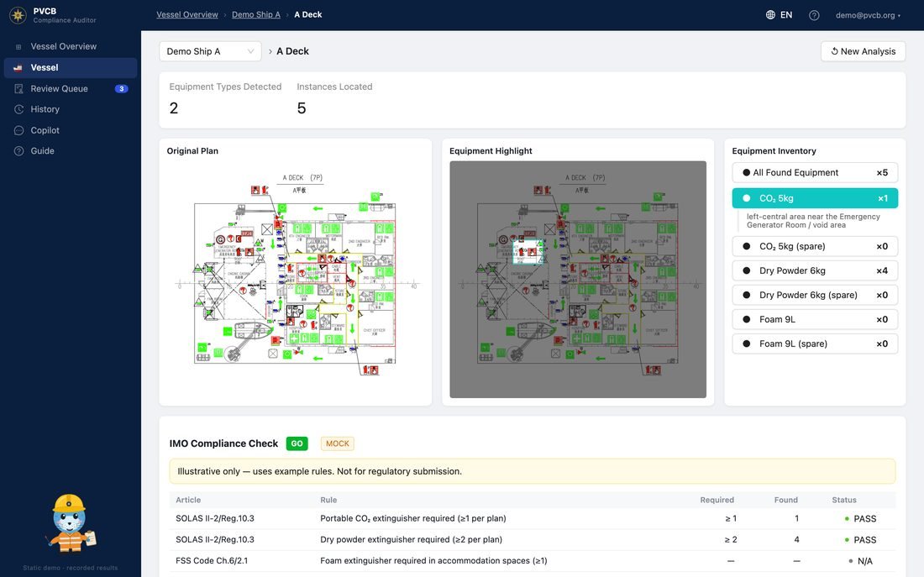
Task: Click the Dry powder extinguisher rule text
Action: click(x=412, y=539)
